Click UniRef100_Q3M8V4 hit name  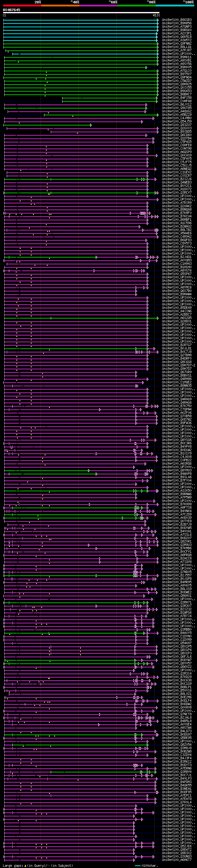coord(177,771)
